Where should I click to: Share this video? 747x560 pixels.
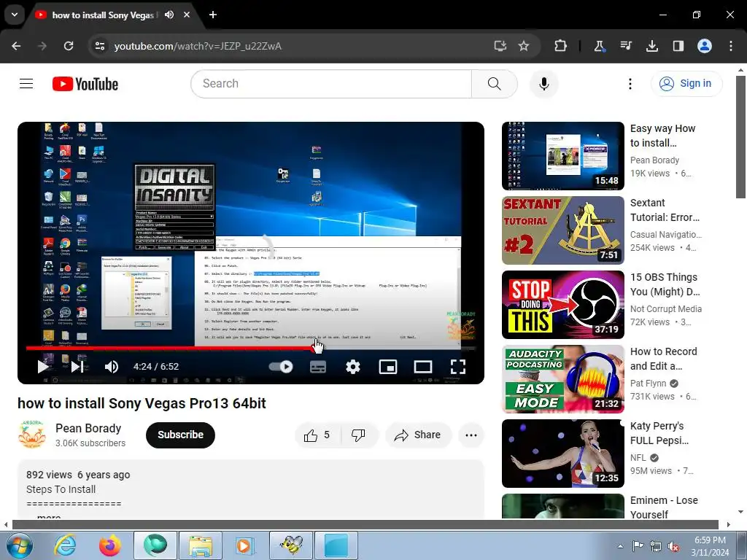(418, 435)
